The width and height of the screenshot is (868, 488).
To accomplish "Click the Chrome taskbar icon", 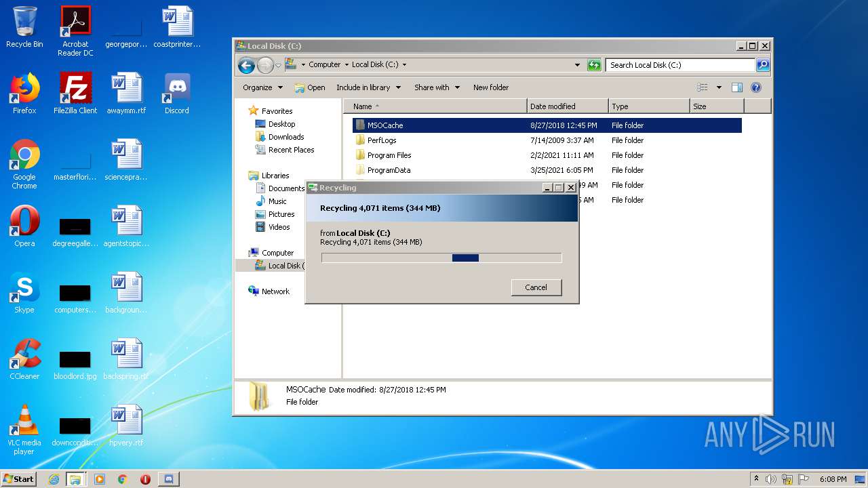I will 122,479.
